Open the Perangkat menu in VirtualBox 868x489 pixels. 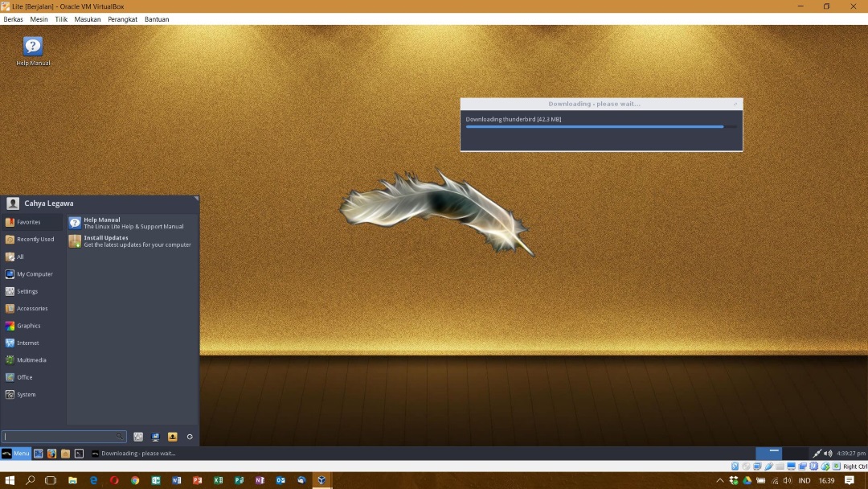(x=122, y=19)
